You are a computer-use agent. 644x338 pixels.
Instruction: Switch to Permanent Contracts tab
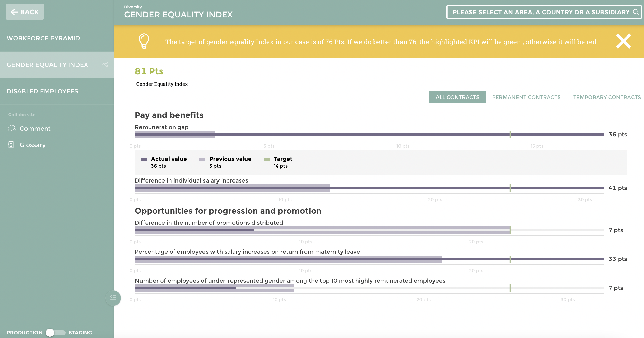[526, 97]
